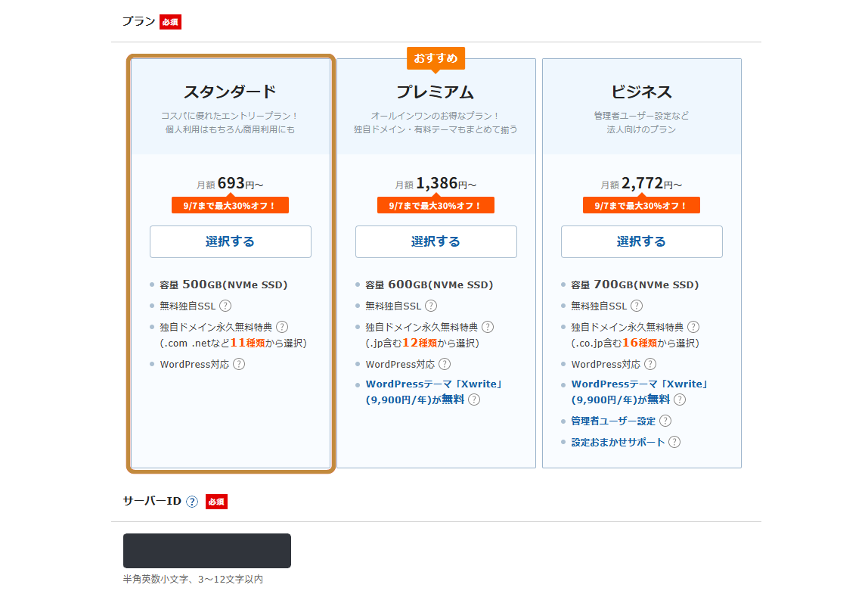Click the サーバーID heading label

click(152, 501)
